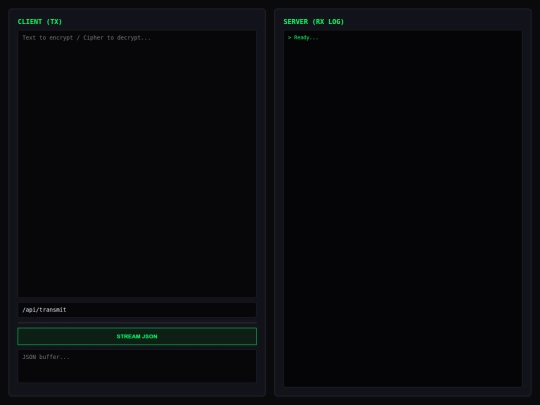Image resolution: width=540 pixels, height=405 pixels.
Task: Click the STREAM JSON button
Action: [137, 336]
